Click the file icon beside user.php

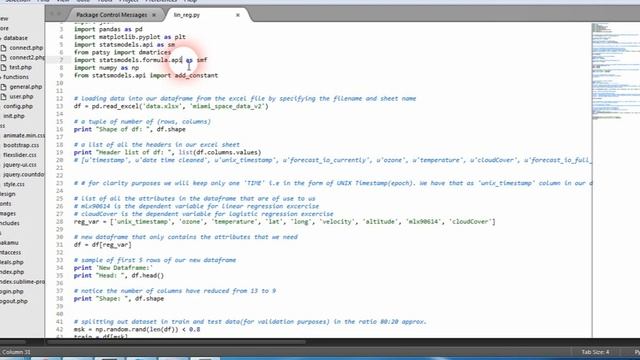(x=3, y=97)
